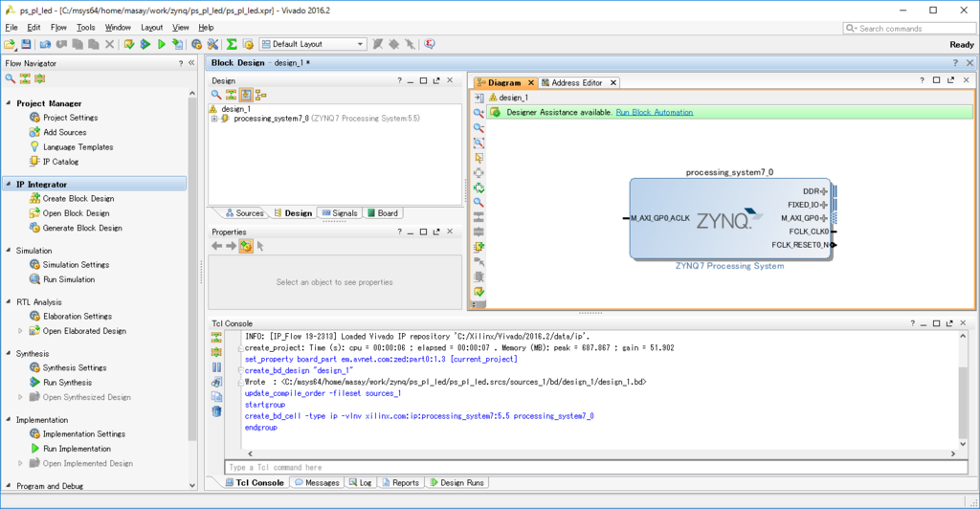Pause Tcl Console output icon
Viewport: 980px width, 509px height.
[x=216, y=367]
